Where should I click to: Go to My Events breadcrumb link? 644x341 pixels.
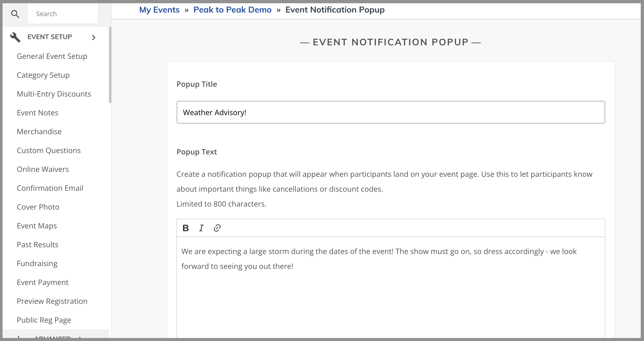159,10
